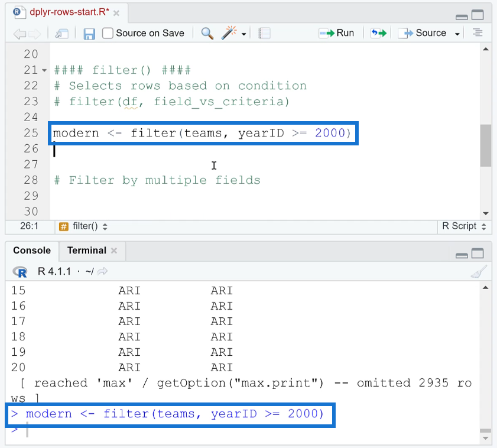The image size is (497, 448).
Task: Open the R Script file type dropdown
Action: pyautogui.click(x=464, y=226)
